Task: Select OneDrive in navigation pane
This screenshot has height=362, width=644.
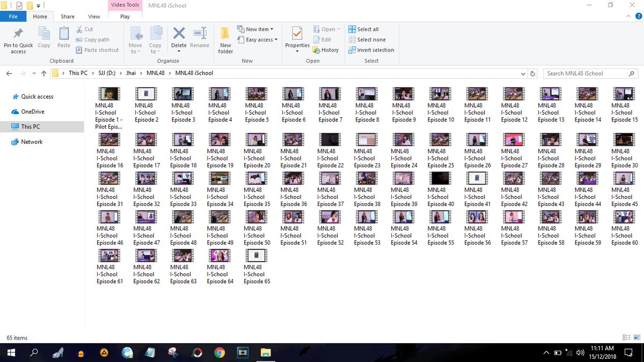Action: tap(33, 112)
